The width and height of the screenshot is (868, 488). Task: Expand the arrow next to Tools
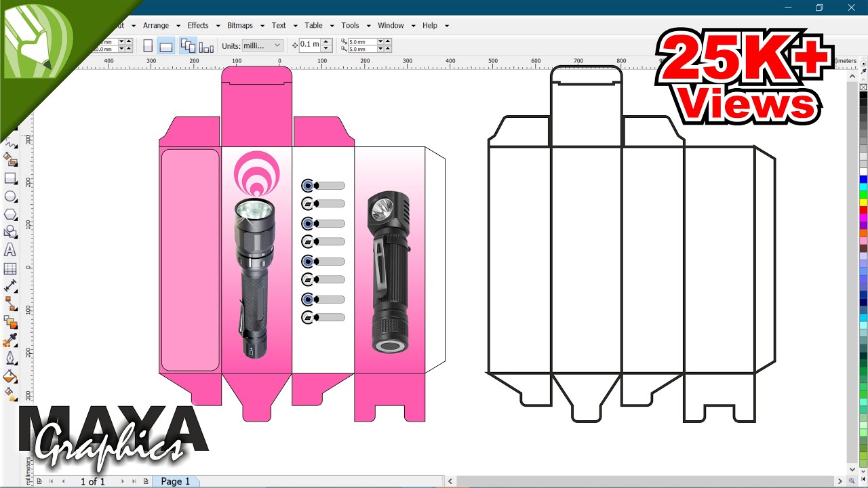368,26
